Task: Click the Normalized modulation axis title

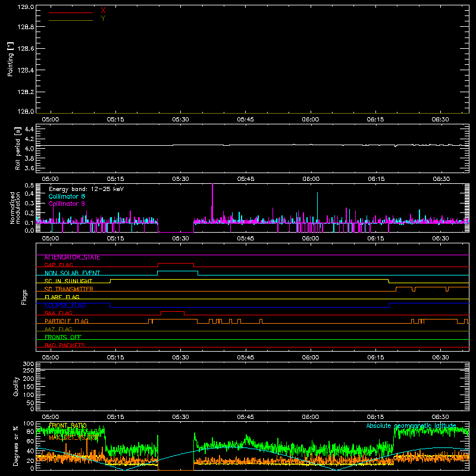Action: tap(15, 208)
